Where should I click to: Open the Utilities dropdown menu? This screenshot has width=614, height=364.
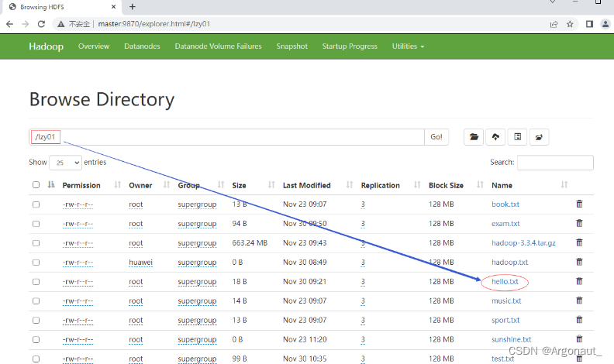tap(408, 46)
